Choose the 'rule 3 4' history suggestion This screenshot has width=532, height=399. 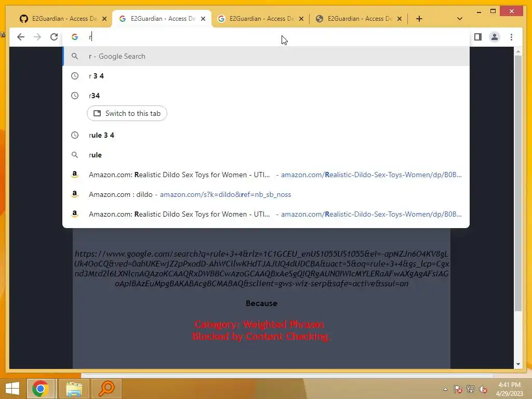[266, 135]
